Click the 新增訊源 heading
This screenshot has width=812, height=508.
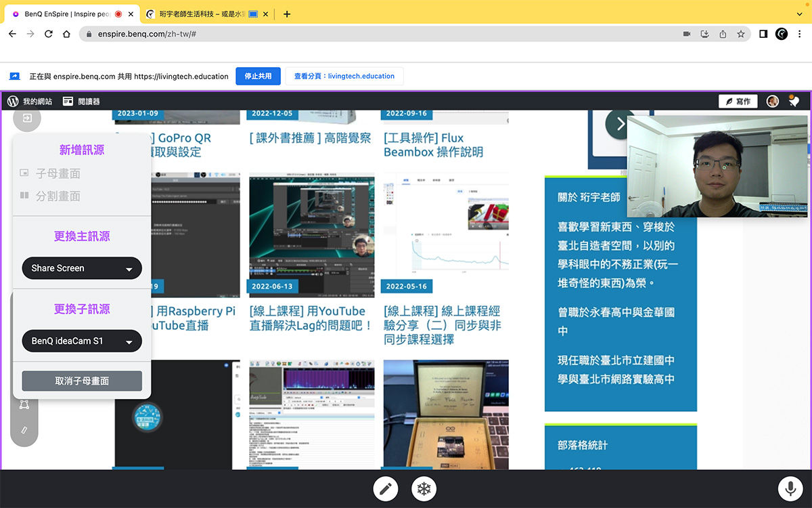pyautogui.click(x=82, y=150)
